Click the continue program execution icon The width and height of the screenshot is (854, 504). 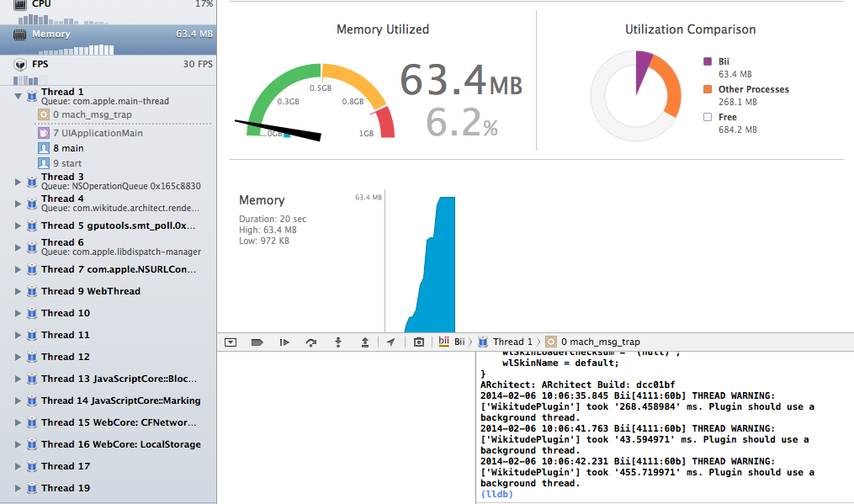tap(284, 342)
